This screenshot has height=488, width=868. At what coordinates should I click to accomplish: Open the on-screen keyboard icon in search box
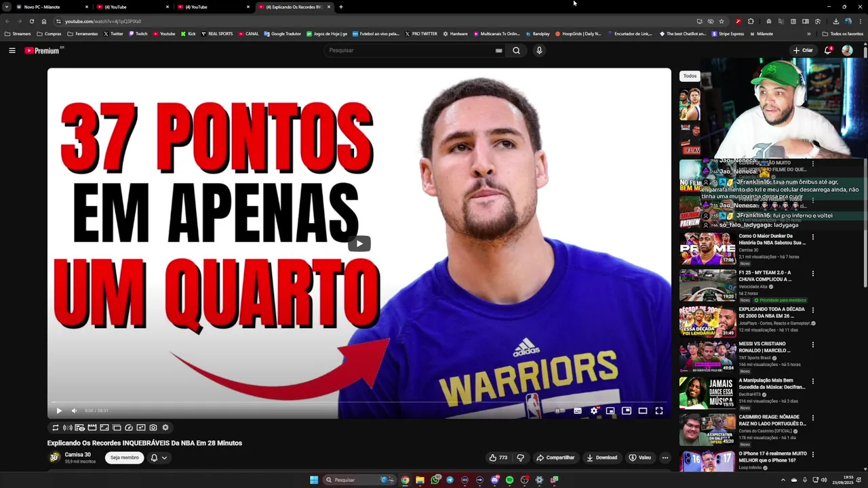[499, 50]
